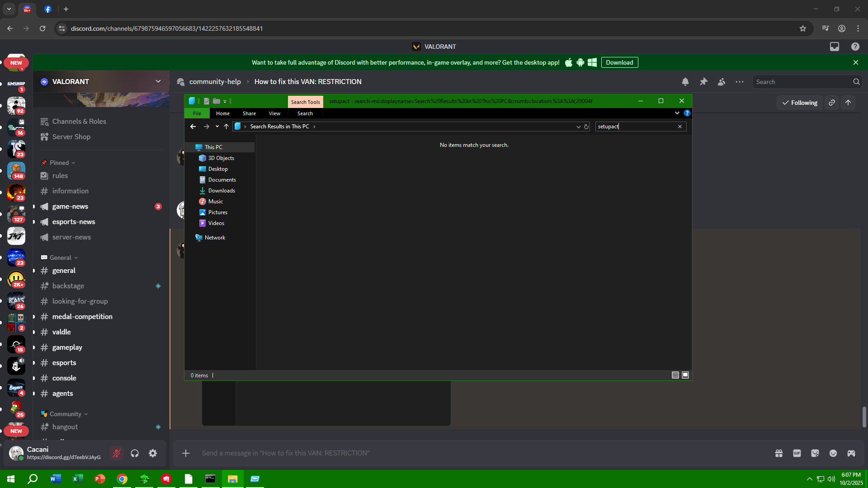Viewport: 868px width, 488px height.
Task: Open Discord user settings gear
Action: (153, 453)
